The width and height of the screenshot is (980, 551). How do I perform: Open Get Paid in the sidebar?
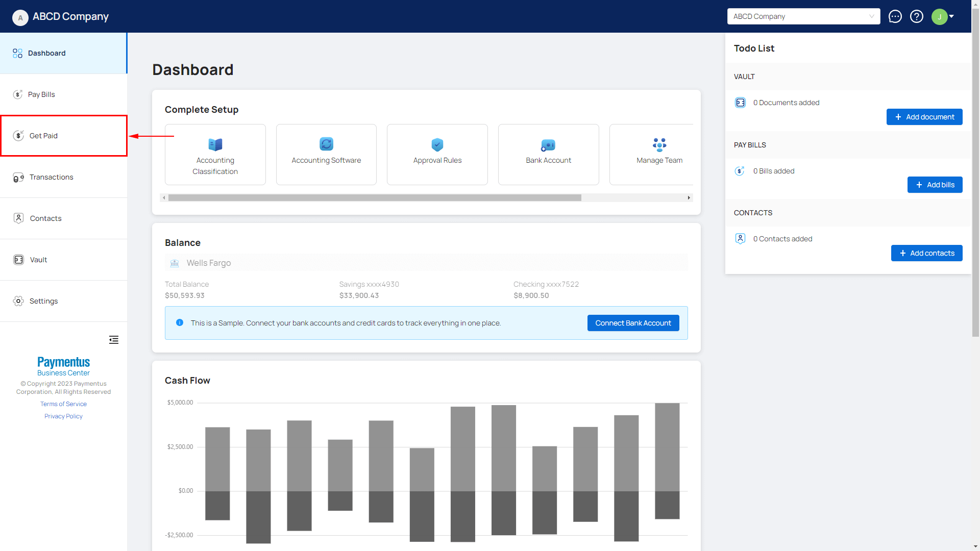click(44, 136)
